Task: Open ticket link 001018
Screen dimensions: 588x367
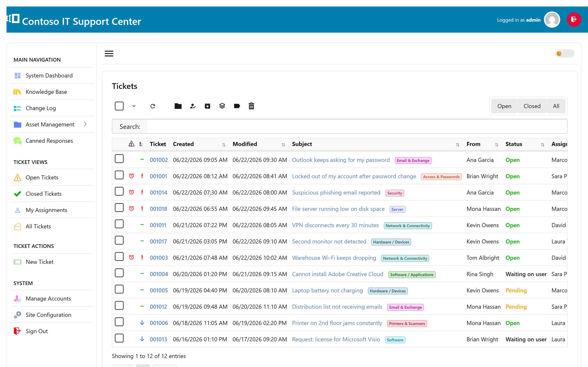Action: pyautogui.click(x=158, y=209)
